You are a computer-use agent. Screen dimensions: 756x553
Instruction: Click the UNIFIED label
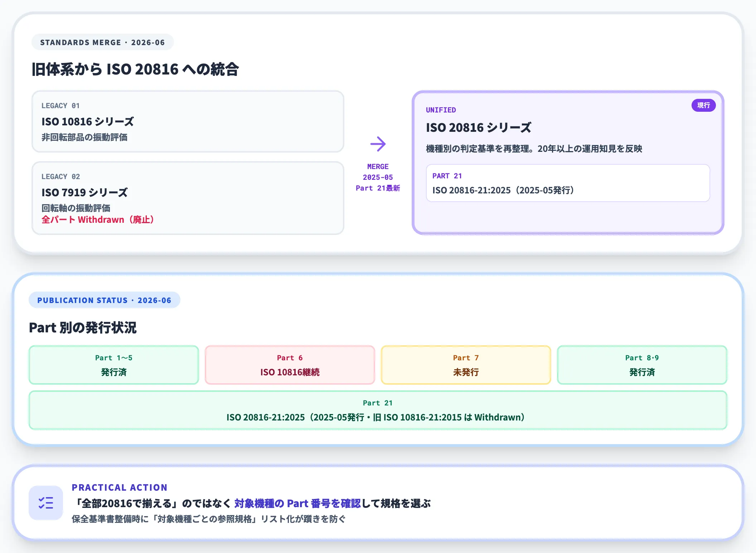[441, 110]
